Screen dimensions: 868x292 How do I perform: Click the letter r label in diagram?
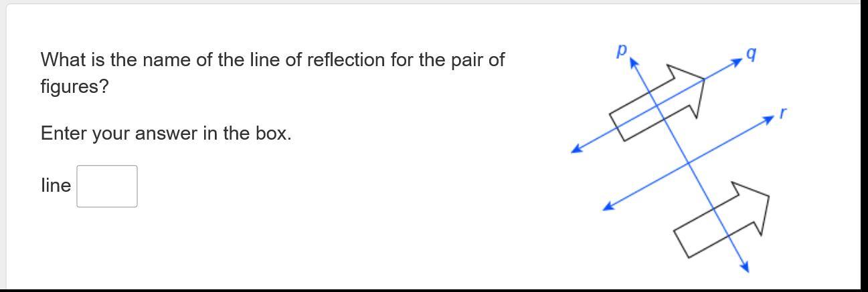click(782, 115)
